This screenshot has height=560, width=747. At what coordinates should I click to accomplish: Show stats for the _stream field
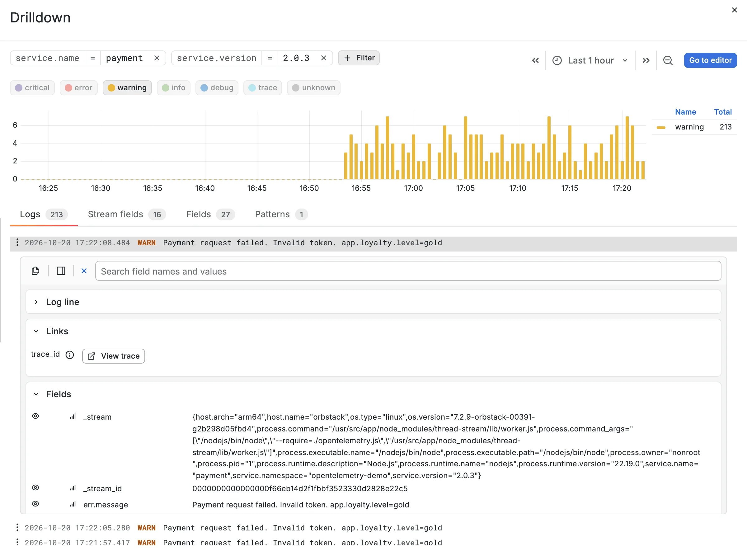(x=73, y=416)
